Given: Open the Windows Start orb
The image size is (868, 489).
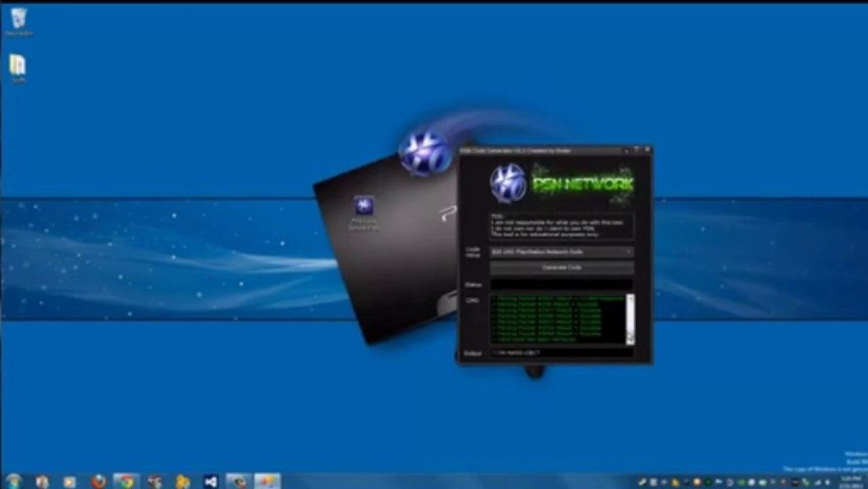Looking at the screenshot, I should (14, 481).
